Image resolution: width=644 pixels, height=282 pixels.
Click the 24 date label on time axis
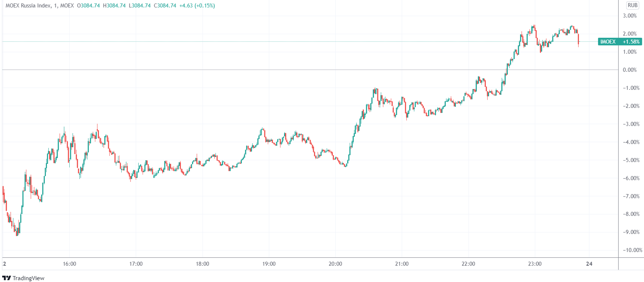pos(589,264)
